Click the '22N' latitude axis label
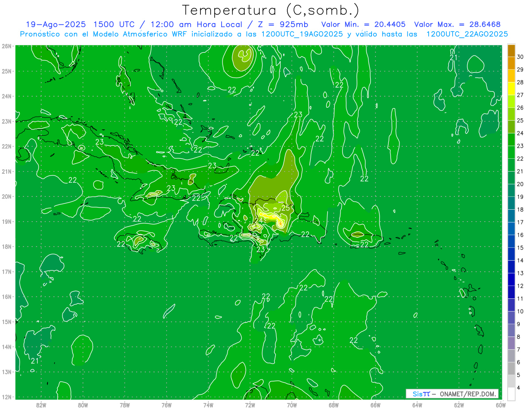This screenshot has height=411, width=532. click(x=7, y=146)
